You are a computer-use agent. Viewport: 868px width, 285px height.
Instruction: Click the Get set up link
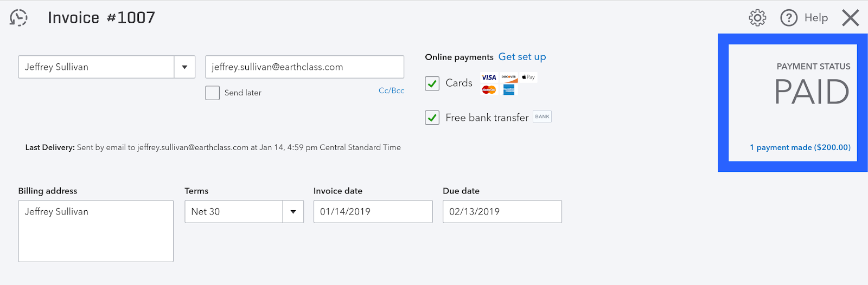point(522,57)
